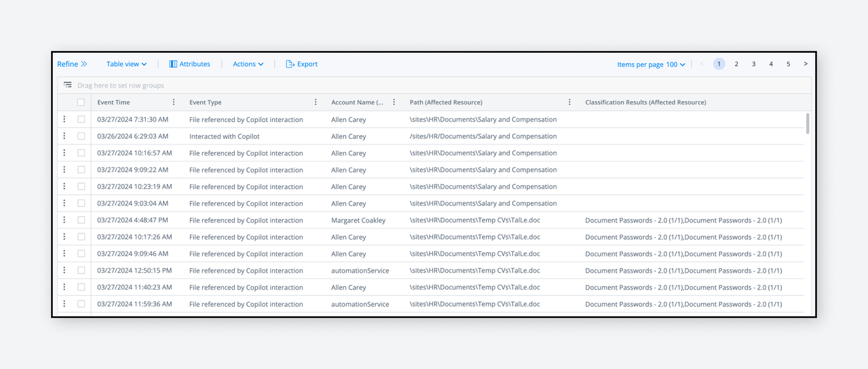The image size is (868, 369).
Task: Select automationService cell in 11:59:36 AM row
Action: click(360, 304)
